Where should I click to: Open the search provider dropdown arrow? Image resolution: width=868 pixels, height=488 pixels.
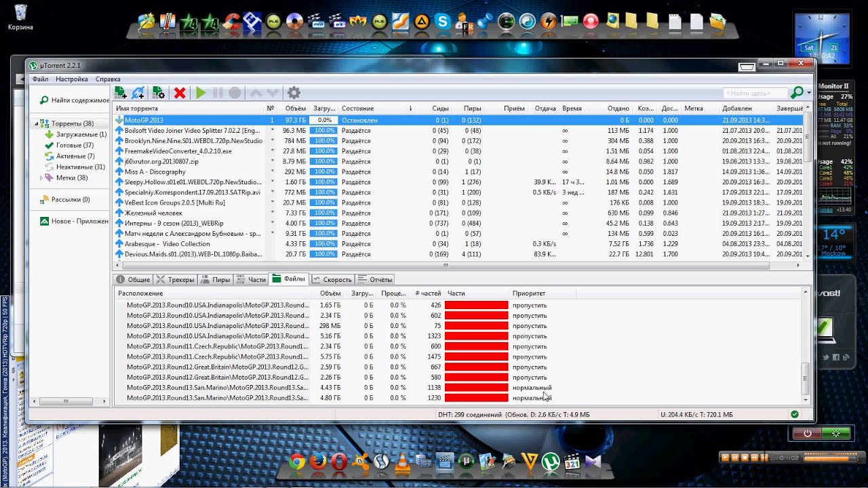809,92
